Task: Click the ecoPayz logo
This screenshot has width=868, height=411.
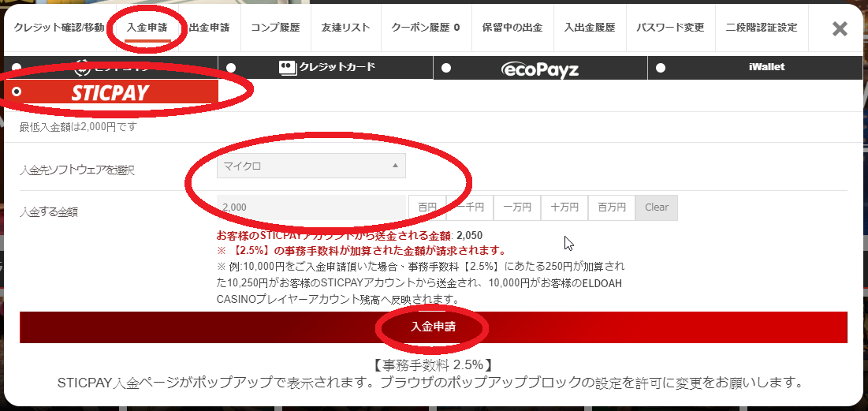Action: pyautogui.click(x=540, y=69)
